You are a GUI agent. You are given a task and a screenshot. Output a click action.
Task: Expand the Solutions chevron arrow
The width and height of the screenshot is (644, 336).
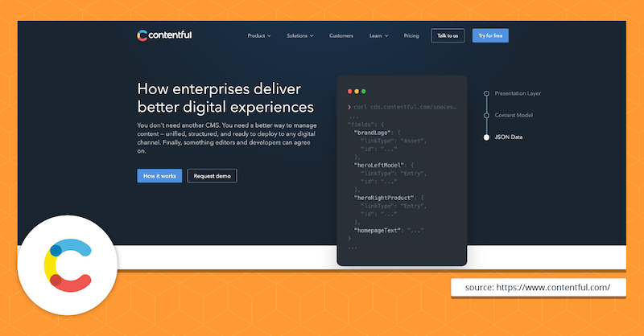[312, 36]
